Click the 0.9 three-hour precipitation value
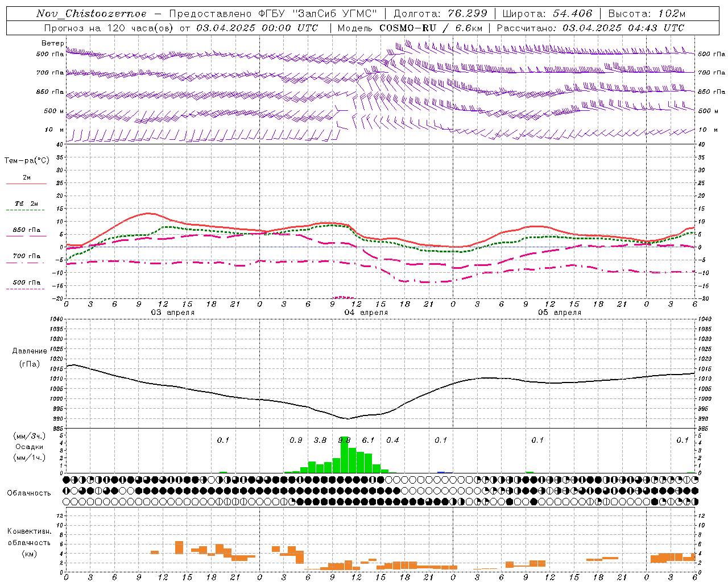 pyautogui.click(x=296, y=440)
